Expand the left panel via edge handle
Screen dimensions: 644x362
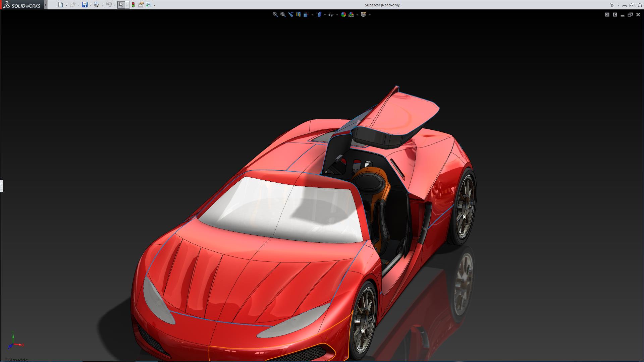[2, 185]
